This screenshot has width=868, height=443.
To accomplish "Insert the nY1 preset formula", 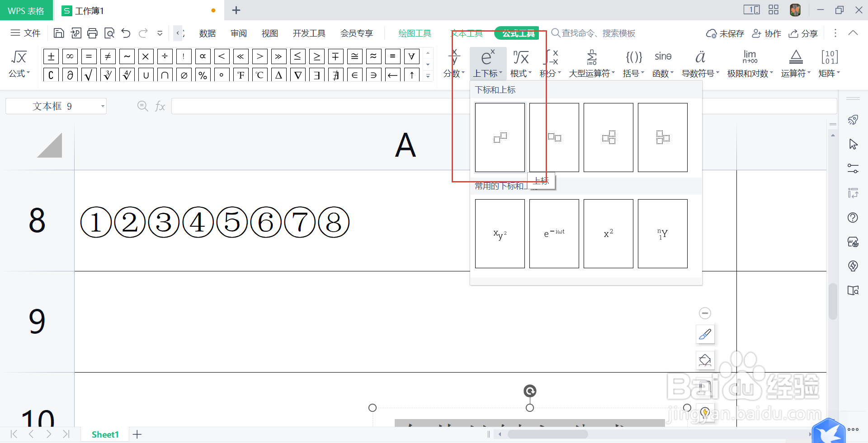I will [x=663, y=233].
